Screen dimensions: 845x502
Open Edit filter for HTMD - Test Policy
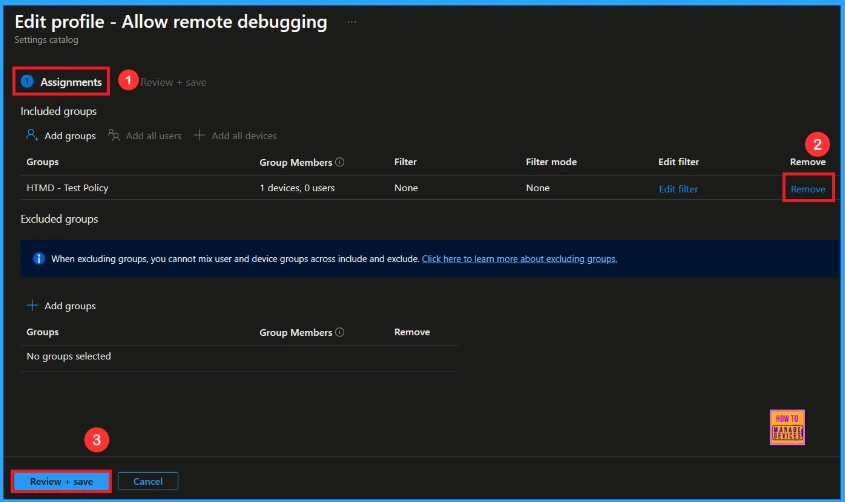tap(678, 189)
